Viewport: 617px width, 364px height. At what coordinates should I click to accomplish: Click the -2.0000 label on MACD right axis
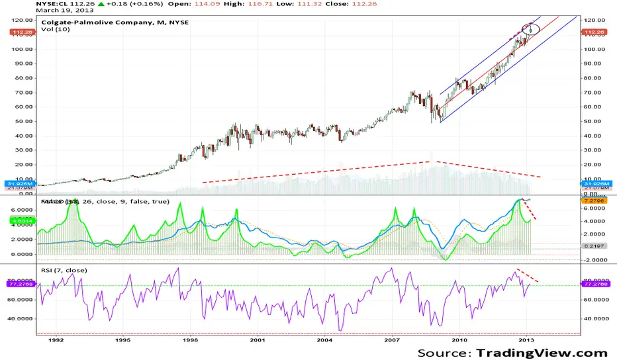pyautogui.click(x=594, y=260)
